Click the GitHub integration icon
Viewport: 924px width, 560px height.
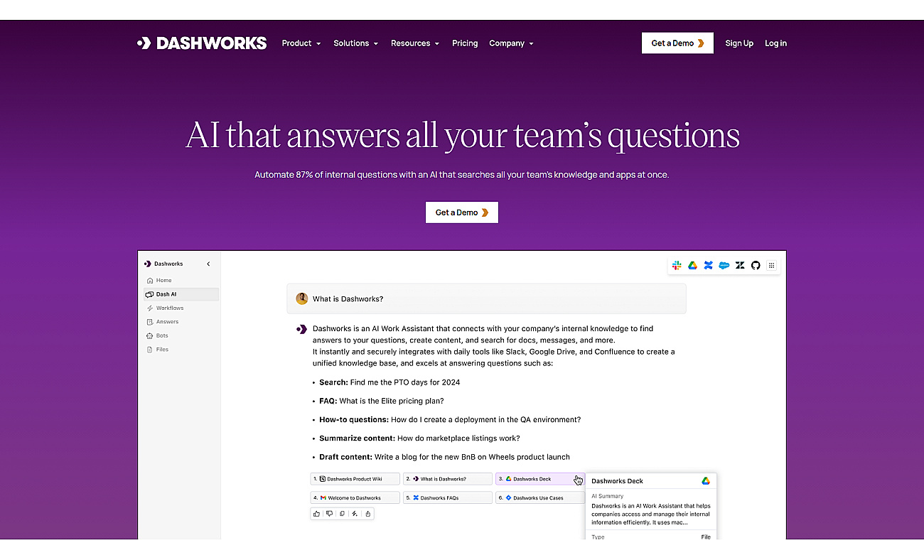pos(756,265)
